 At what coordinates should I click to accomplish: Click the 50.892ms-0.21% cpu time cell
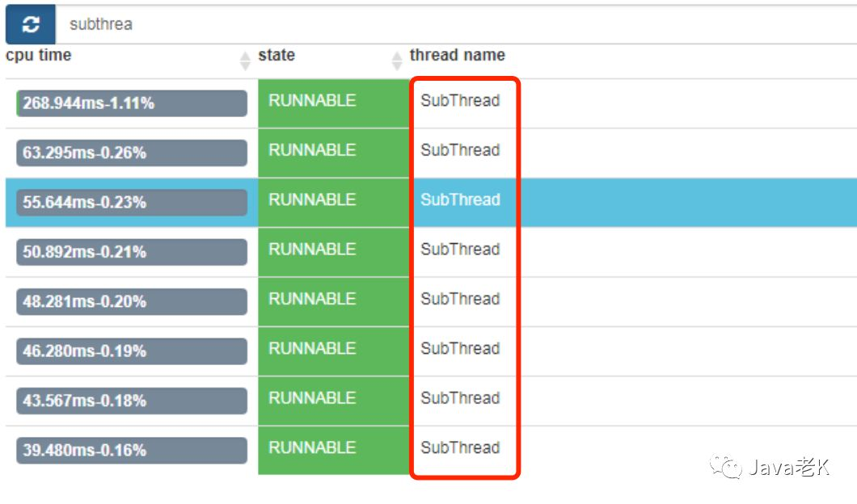pos(132,252)
